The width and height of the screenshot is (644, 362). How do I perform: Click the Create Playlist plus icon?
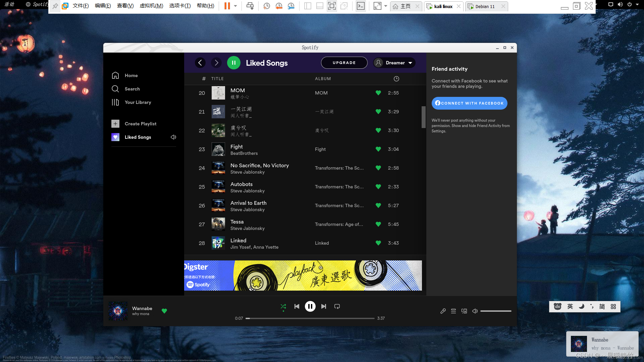coord(115,124)
